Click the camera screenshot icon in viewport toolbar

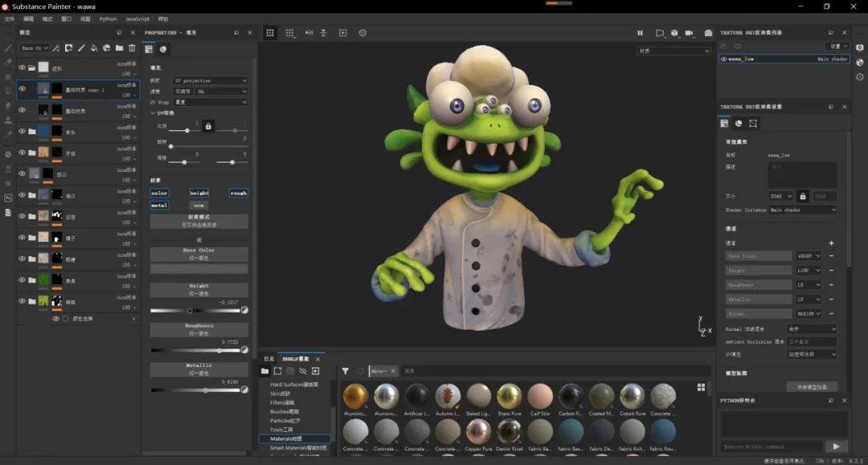point(708,33)
